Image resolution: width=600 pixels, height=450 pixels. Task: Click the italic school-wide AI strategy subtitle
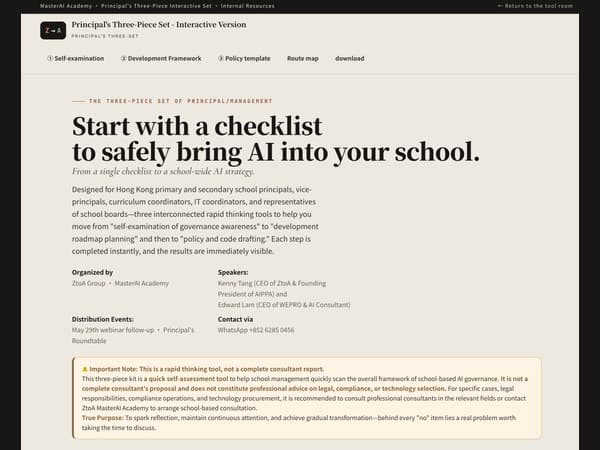pos(163,171)
